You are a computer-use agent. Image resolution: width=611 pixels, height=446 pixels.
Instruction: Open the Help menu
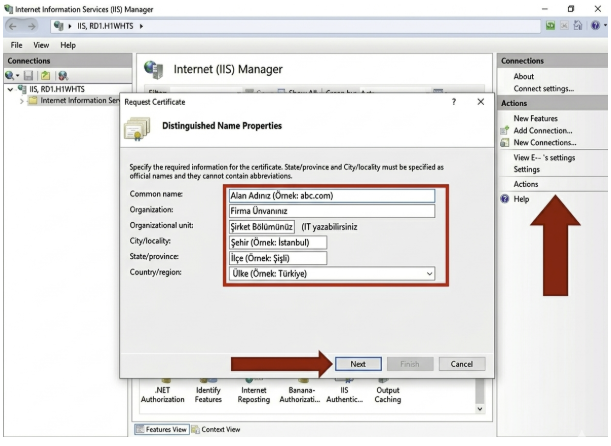[x=68, y=45]
